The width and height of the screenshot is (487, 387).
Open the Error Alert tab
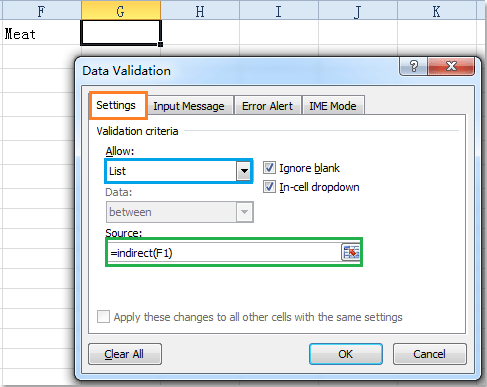tap(267, 106)
